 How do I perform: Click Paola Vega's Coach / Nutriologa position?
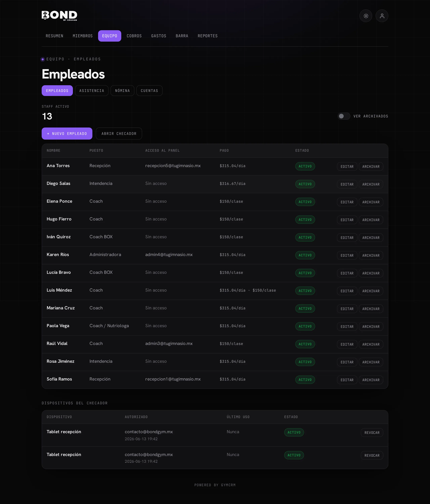[109, 326]
